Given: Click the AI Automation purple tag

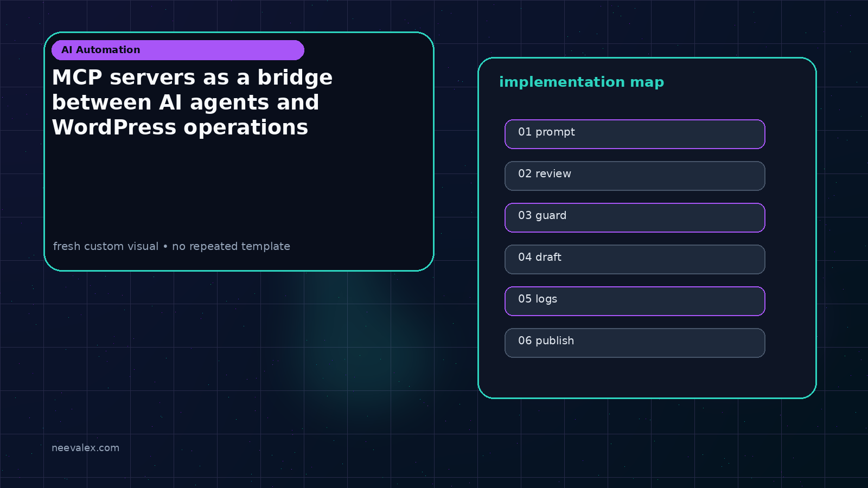Looking at the screenshot, I should click(x=178, y=50).
